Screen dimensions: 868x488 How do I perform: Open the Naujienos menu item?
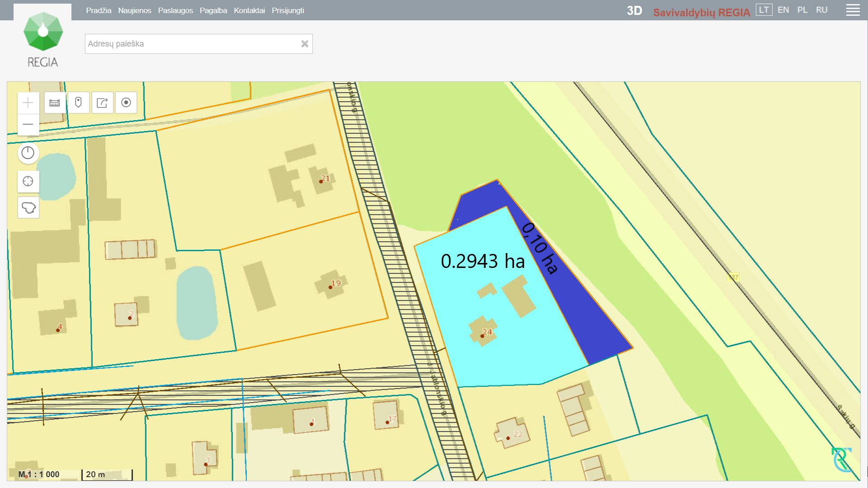coord(135,10)
